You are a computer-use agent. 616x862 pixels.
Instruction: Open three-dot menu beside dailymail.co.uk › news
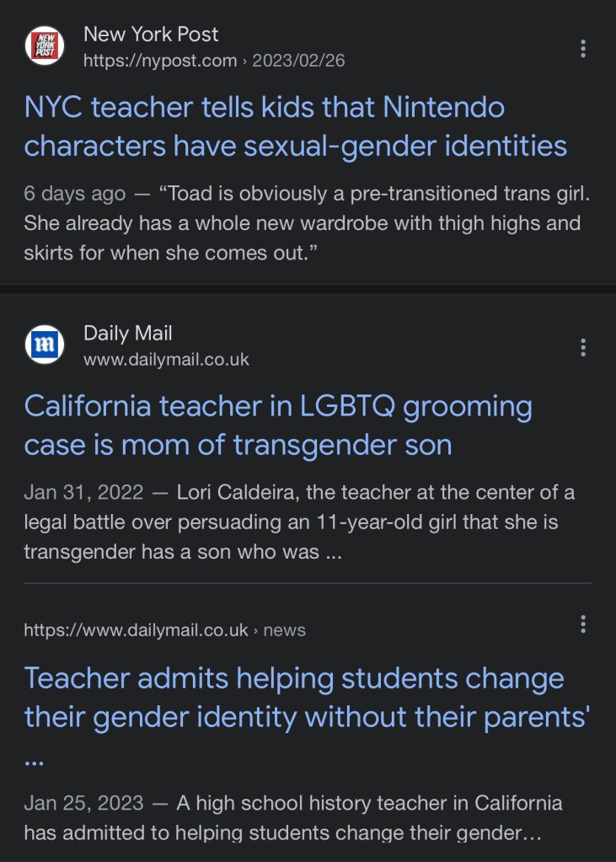pos(582,624)
